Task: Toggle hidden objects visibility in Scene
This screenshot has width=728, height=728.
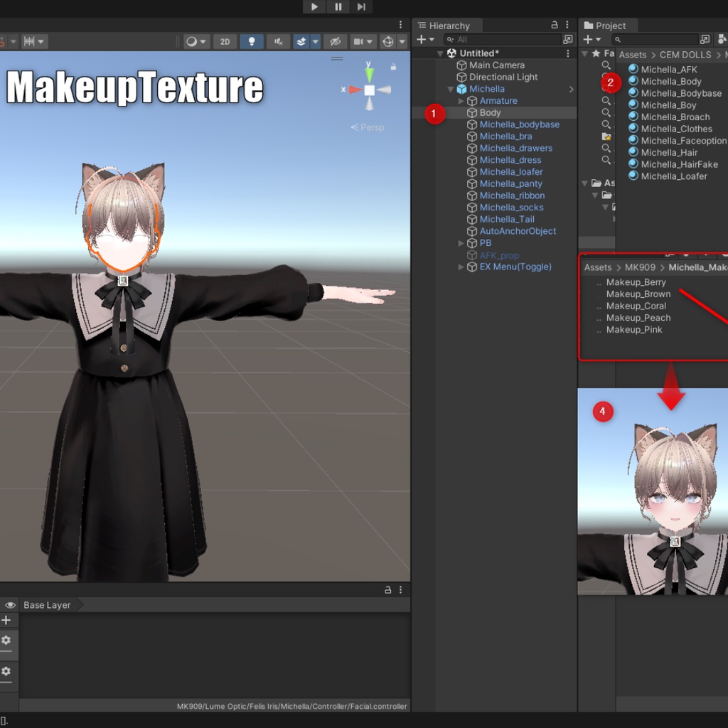Action: tap(336, 41)
